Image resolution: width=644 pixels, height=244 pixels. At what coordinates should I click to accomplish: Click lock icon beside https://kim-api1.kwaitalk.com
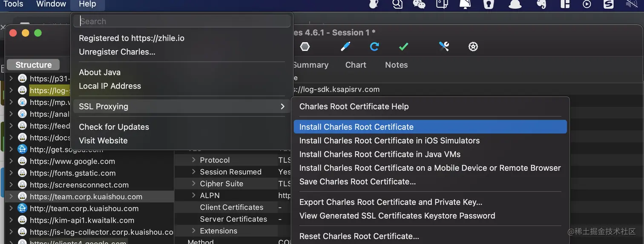22,220
